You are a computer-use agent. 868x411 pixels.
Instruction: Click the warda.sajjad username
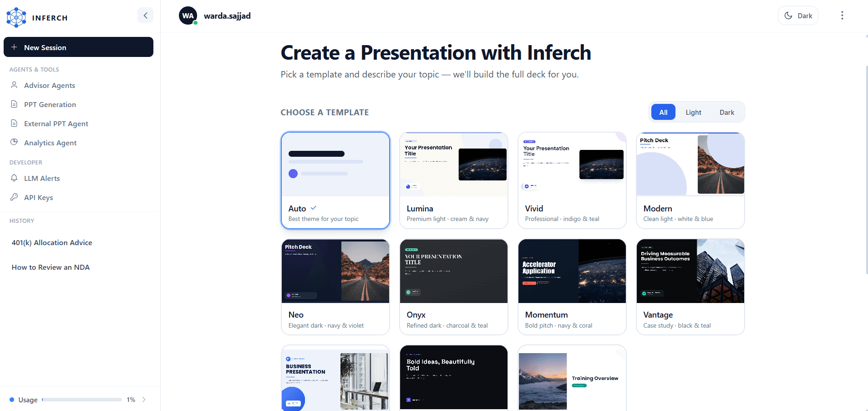(x=227, y=16)
